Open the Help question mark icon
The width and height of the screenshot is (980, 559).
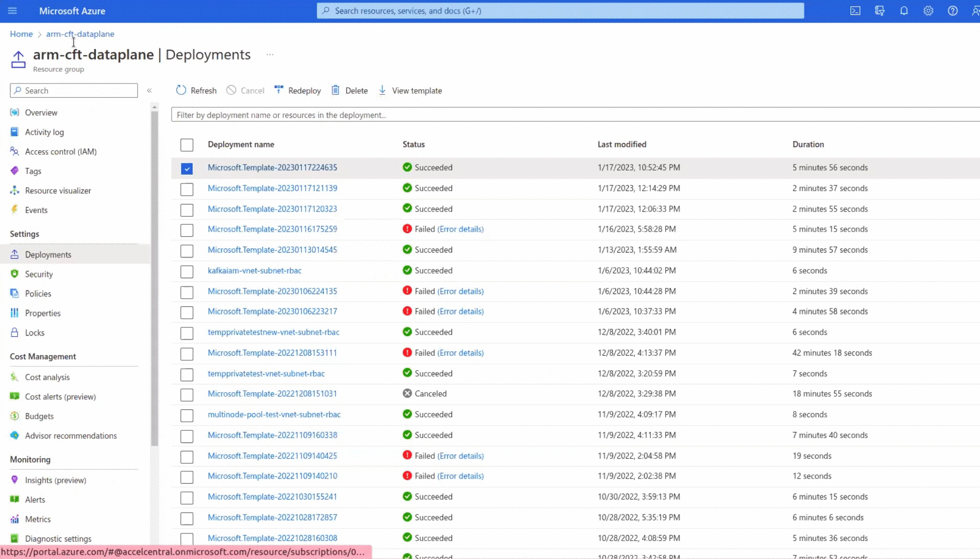point(952,11)
